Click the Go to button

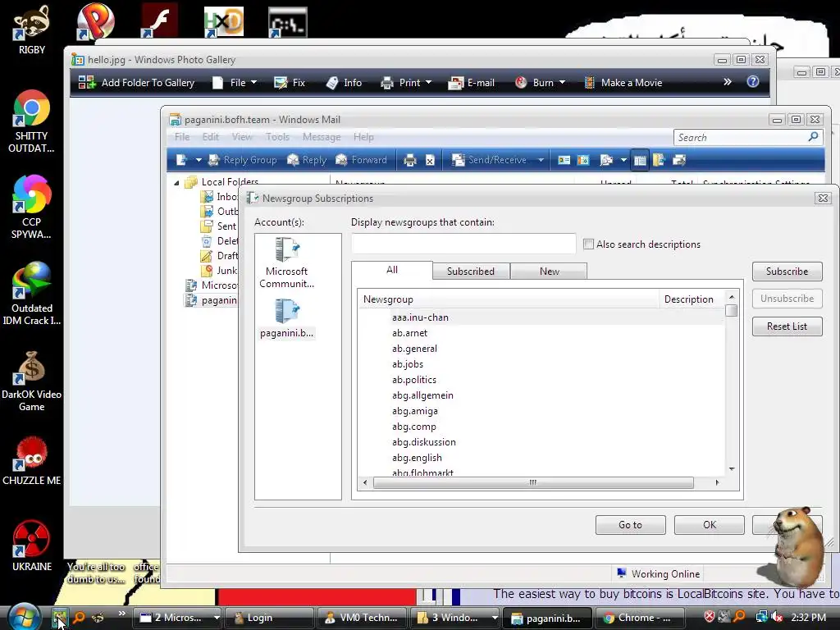click(631, 525)
